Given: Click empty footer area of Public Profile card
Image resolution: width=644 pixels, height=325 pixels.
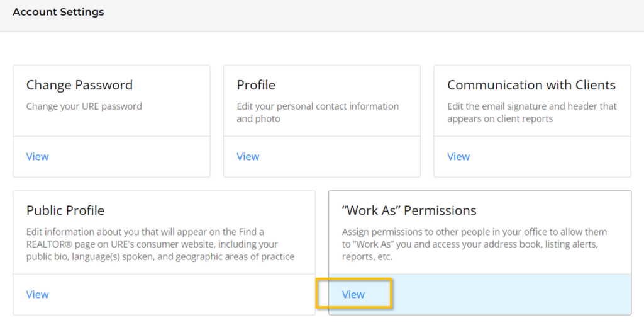Looking at the screenshot, I should click(176, 294).
